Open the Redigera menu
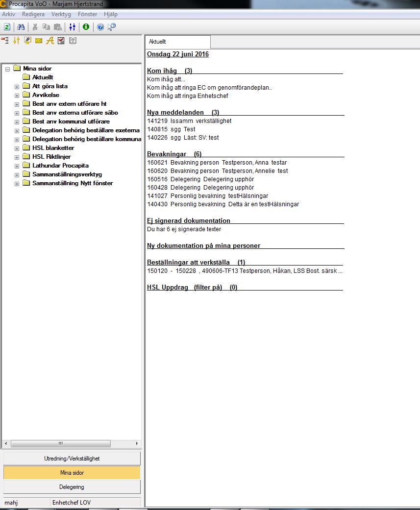 tap(33, 14)
